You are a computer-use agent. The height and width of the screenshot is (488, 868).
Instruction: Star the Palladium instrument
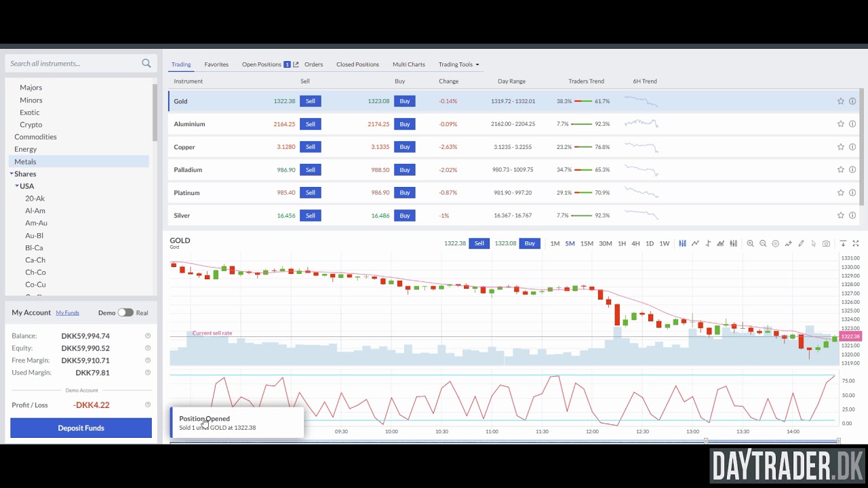click(840, 169)
